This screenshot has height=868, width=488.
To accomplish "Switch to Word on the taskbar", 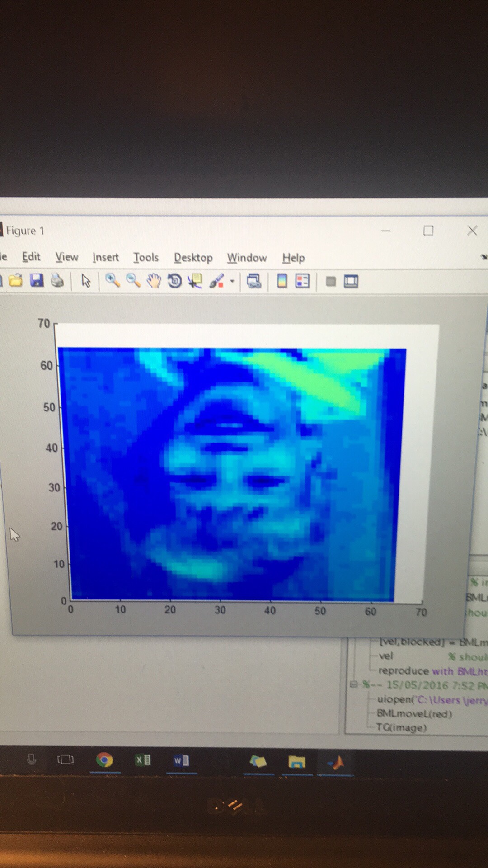I will (x=181, y=761).
